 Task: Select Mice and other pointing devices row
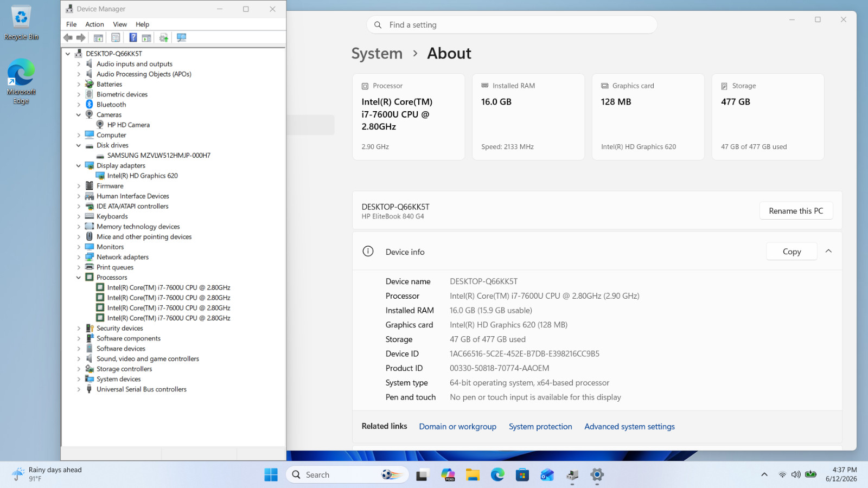pos(144,237)
